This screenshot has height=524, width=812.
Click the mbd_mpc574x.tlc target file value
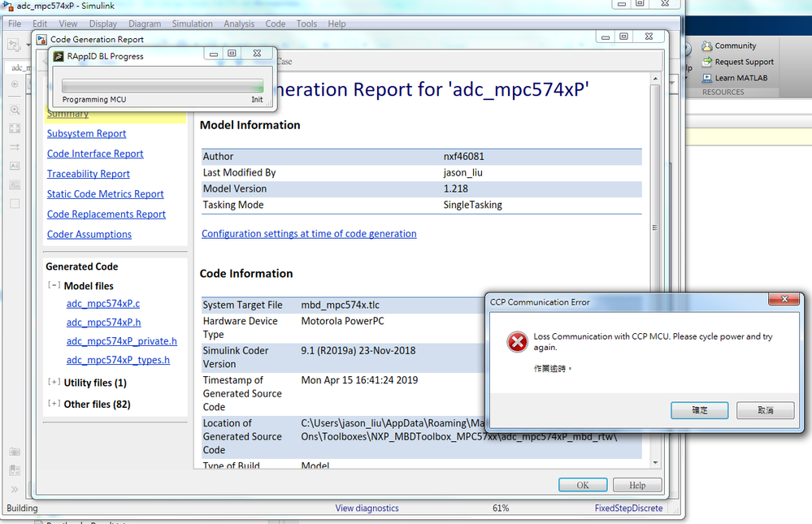341,305
